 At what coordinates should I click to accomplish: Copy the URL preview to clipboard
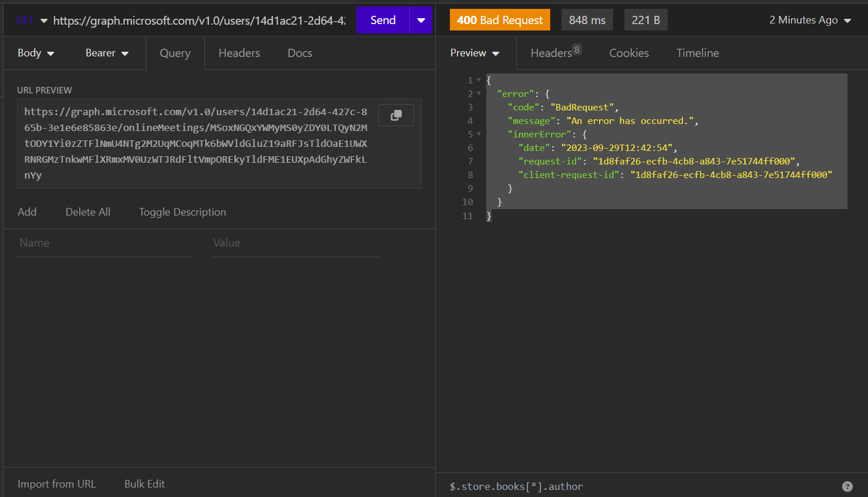click(396, 115)
